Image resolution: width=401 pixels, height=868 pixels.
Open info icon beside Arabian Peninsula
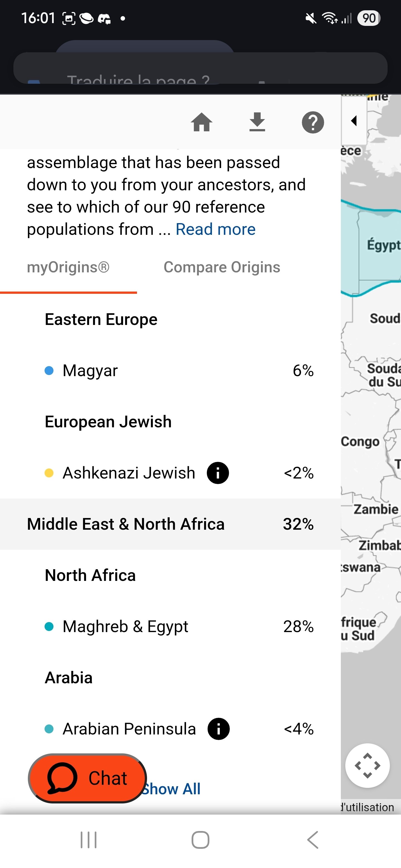pyautogui.click(x=219, y=729)
